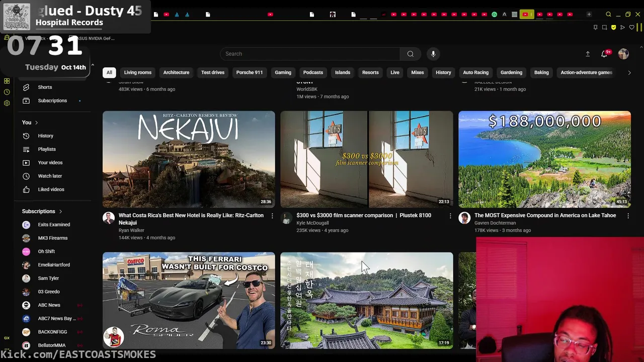Open the Oh Shift subscription
The width and height of the screenshot is (644, 362).
[53, 251]
